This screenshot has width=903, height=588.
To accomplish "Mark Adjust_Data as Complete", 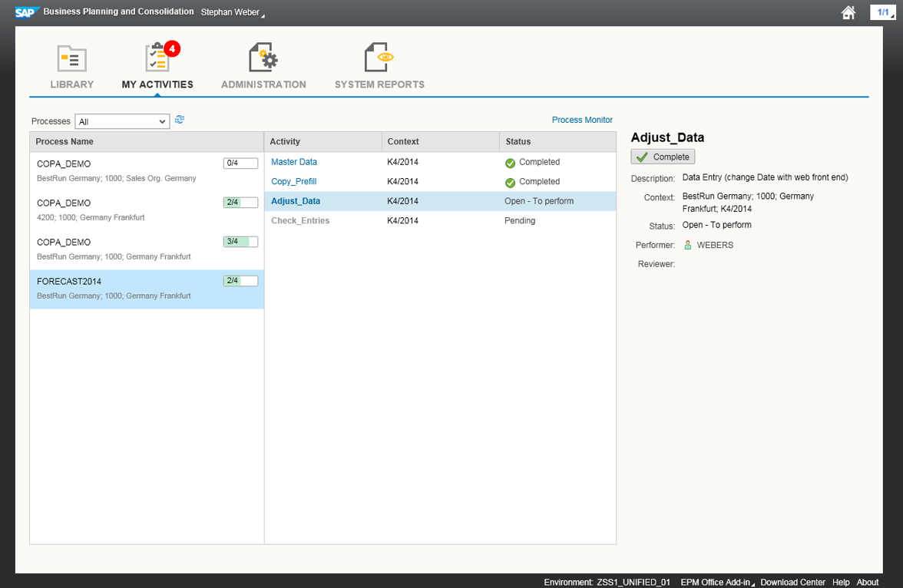I will coord(663,157).
